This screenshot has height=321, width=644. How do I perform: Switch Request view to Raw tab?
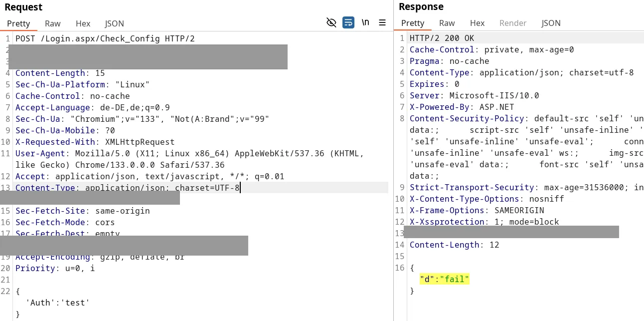pyautogui.click(x=52, y=23)
